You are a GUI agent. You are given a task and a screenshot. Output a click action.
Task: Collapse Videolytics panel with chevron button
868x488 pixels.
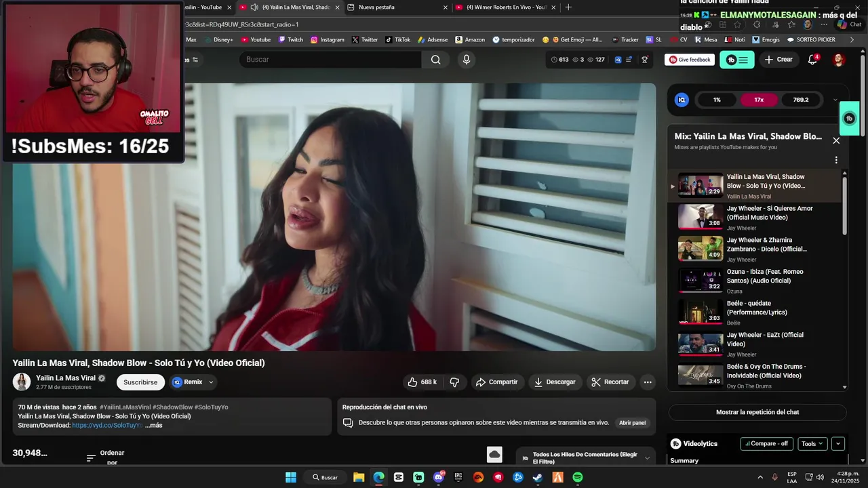tap(838, 444)
